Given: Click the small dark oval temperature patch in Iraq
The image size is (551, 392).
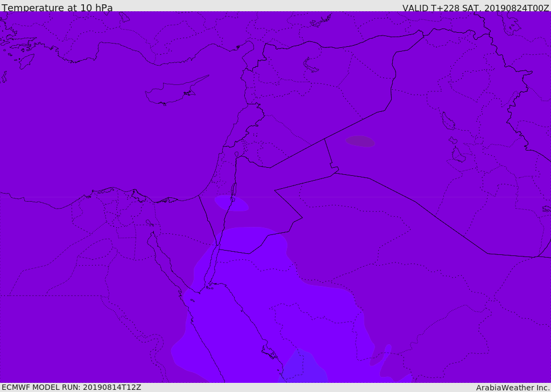Looking at the screenshot, I should coord(360,141).
